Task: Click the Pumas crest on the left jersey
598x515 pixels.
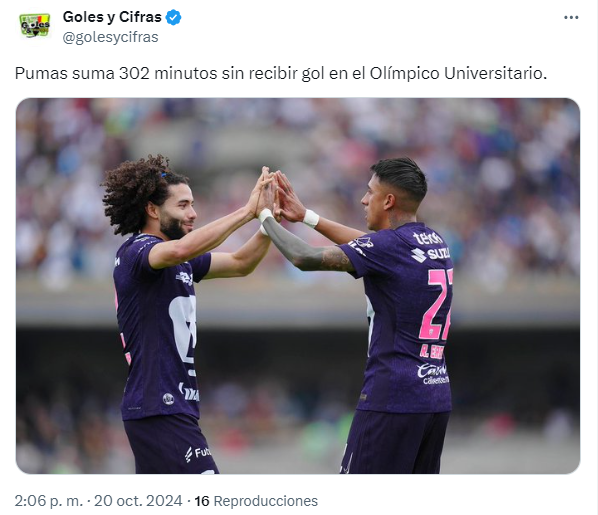Action: pos(184,329)
